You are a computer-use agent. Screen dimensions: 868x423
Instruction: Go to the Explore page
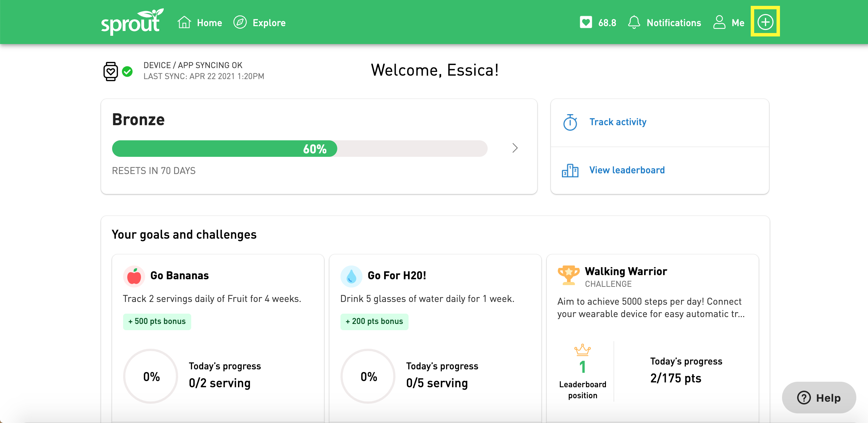(x=269, y=23)
